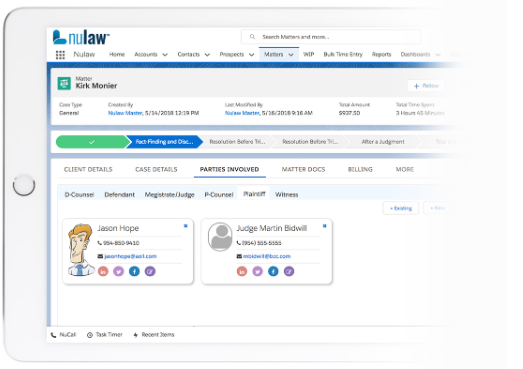Select the Defendant sub-tab
This screenshot has height=369, width=523.
pos(119,195)
